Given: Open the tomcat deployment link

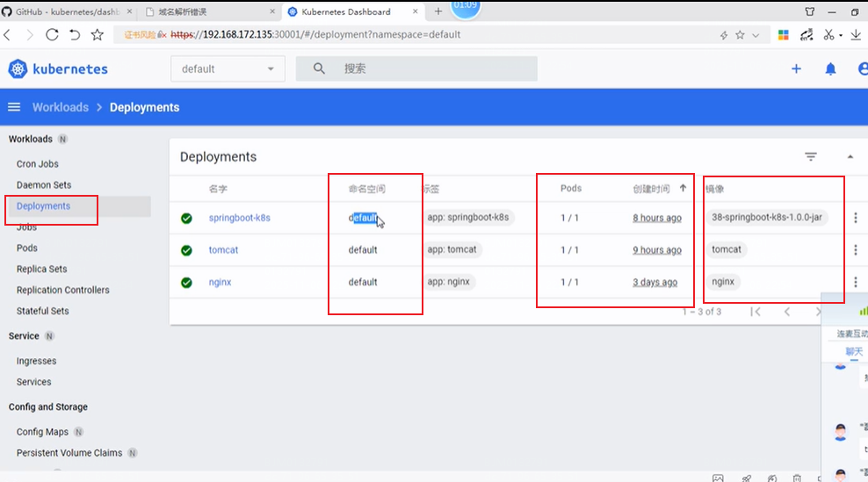Looking at the screenshot, I should click(223, 250).
